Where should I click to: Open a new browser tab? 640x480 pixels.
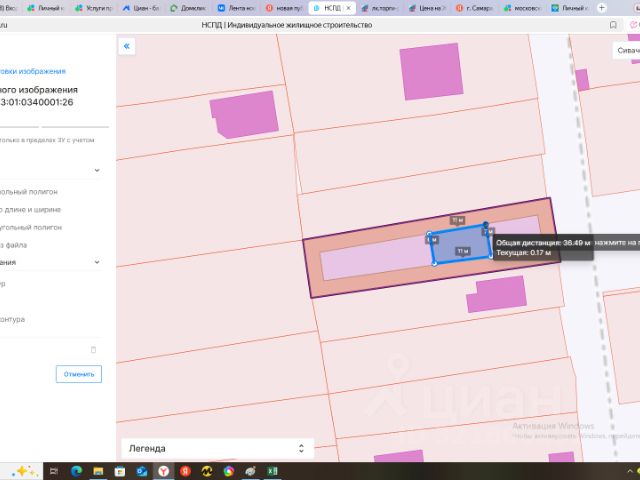(601, 7)
